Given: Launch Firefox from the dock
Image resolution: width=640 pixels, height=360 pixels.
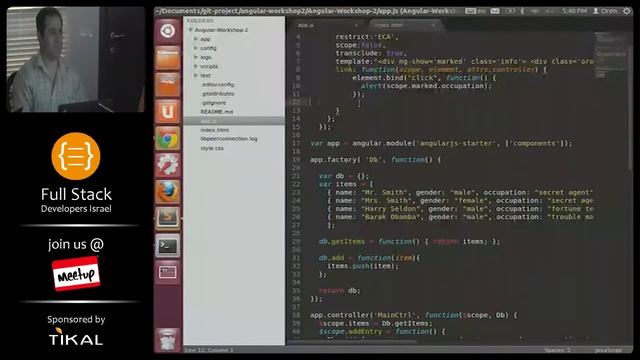Looking at the screenshot, I should click(x=167, y=192).
